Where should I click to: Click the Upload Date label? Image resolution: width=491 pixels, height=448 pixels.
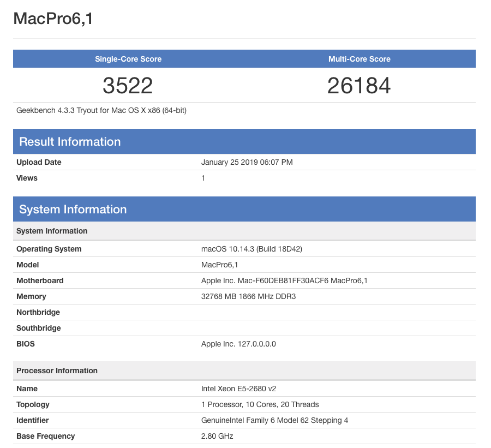coord(39,162)
